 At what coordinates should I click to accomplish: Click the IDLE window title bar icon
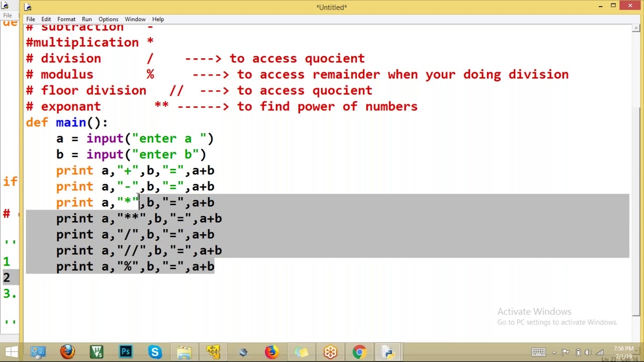click(28, 7)
